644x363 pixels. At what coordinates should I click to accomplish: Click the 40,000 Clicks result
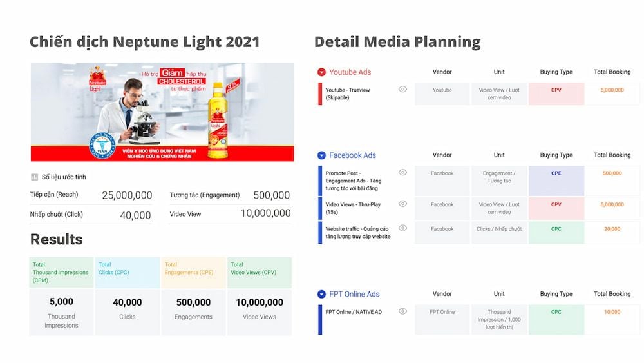(x=128, y=313)
